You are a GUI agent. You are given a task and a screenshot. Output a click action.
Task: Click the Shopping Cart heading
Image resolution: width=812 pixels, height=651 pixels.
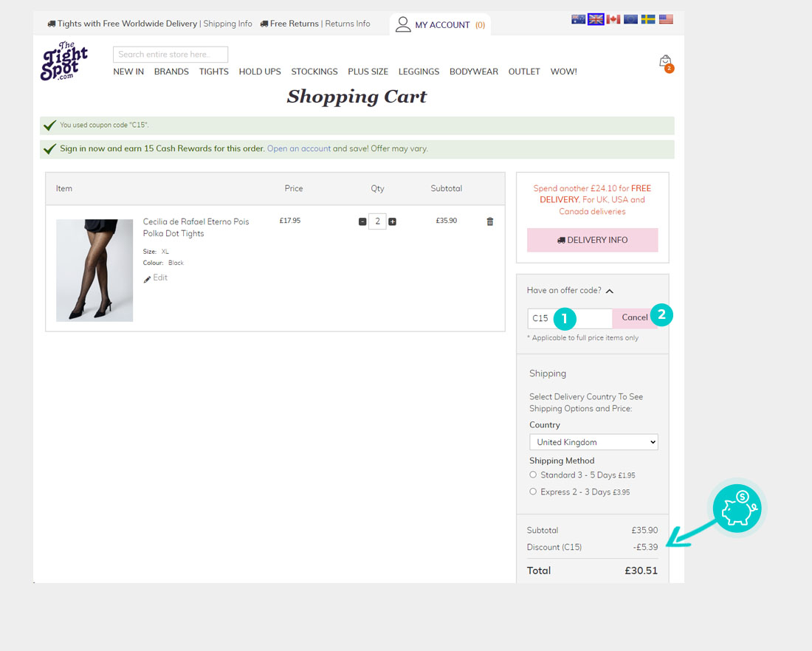pos(357,97)
